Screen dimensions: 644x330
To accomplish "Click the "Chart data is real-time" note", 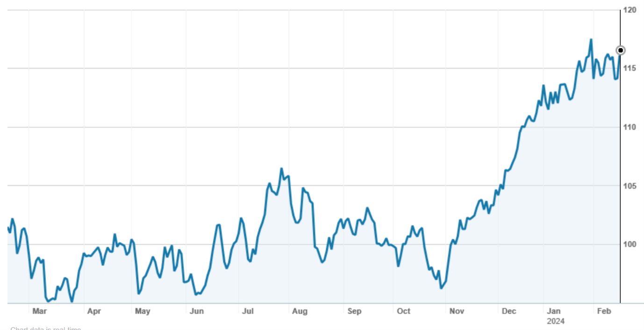I will (x=46, y=328).
